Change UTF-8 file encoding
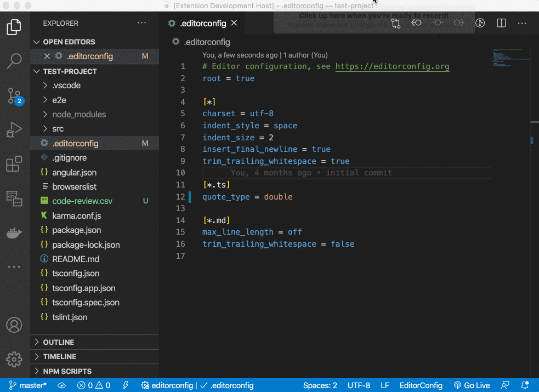 pyautogui.click(x=359, y=385)
